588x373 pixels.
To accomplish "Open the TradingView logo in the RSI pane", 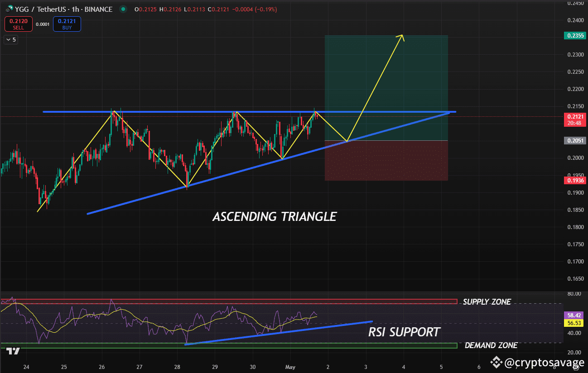I will click(x=14, y=351).
